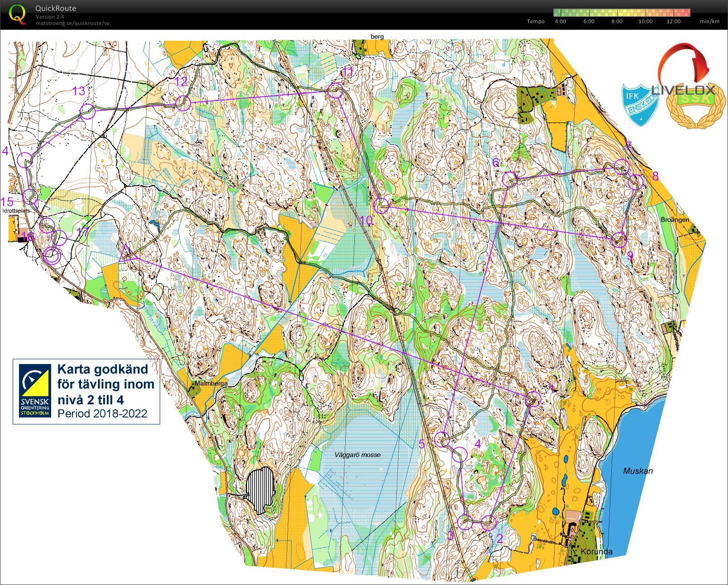The image size is (728, 585).
Task: Select control circle 8
Action: click(636, 182)
